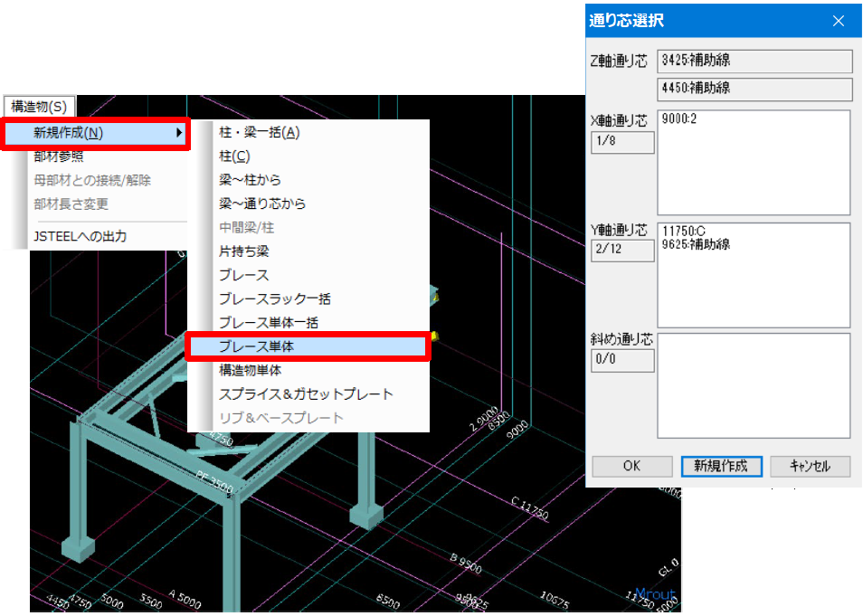Viewport: 863px width, 616px height.
Task: Close the 通り芯選択 dialog
Action: pos(839,21)
